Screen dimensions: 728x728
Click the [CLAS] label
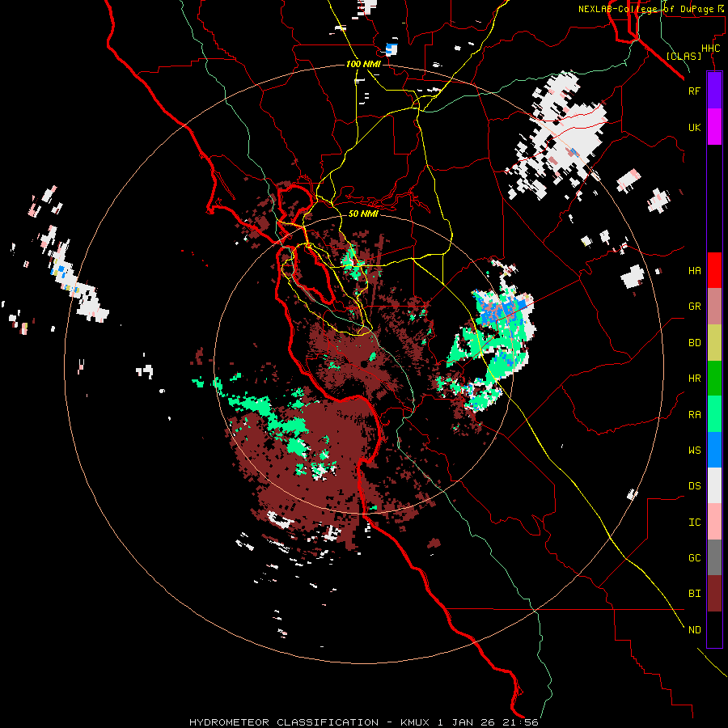point(684,56)
